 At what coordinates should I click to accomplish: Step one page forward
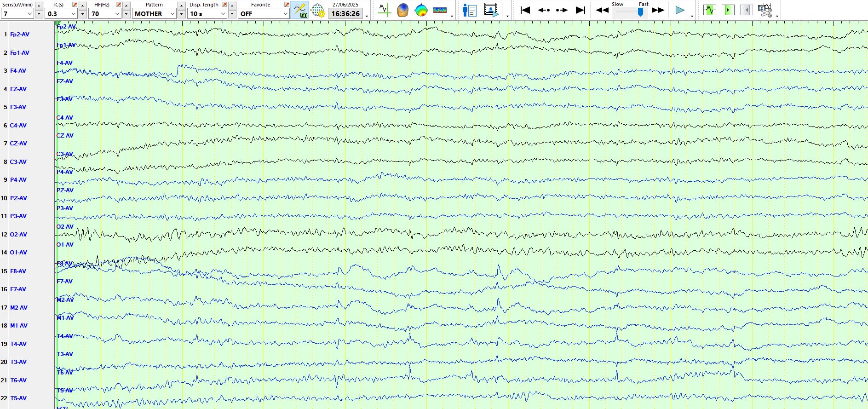coord(562,10)
